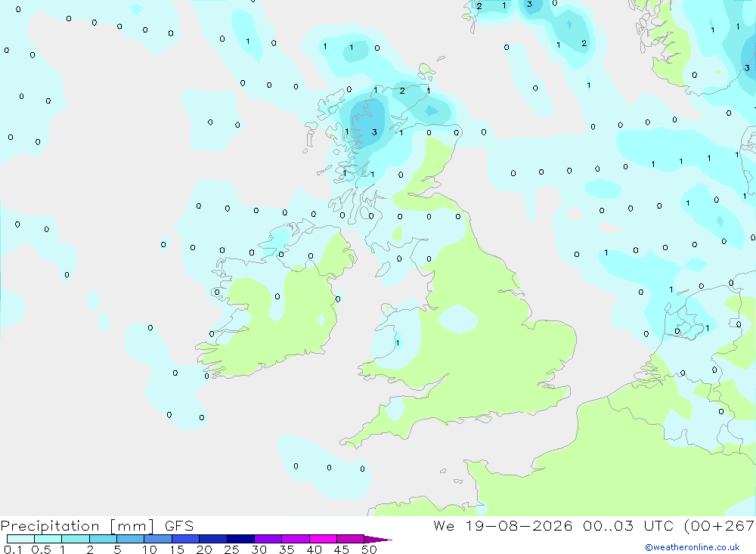Click the '0.5' legend scale label
Image resolution: width=756 pixels, height=554 pixels.
point(41,549)
